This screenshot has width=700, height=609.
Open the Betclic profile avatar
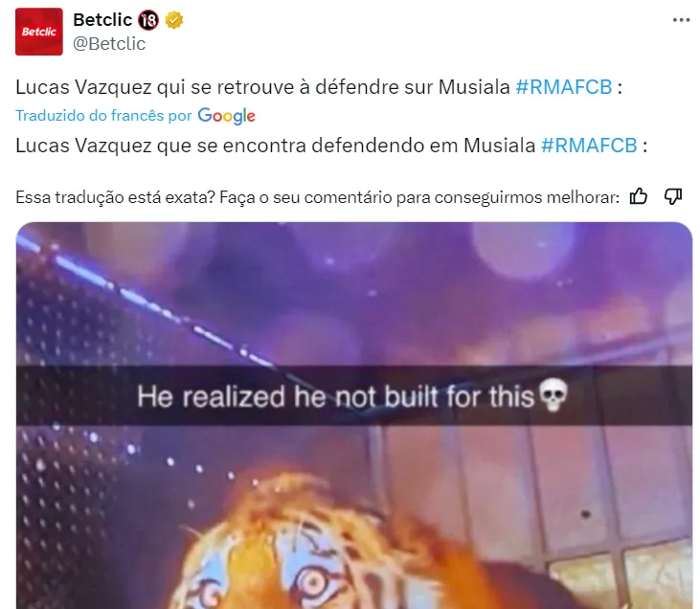[39, 32]
